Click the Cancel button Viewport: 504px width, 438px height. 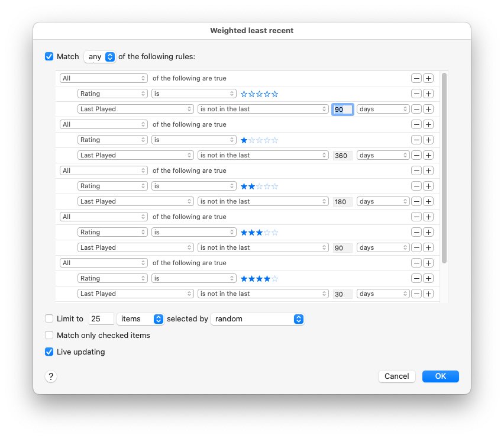(x=396, y=376)
